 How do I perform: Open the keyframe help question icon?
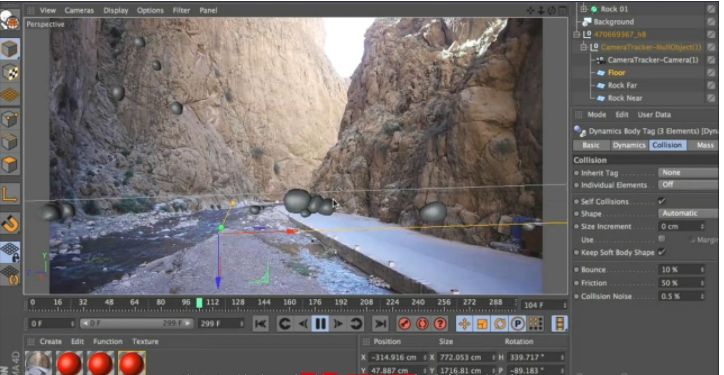click(x=440, y=324)
